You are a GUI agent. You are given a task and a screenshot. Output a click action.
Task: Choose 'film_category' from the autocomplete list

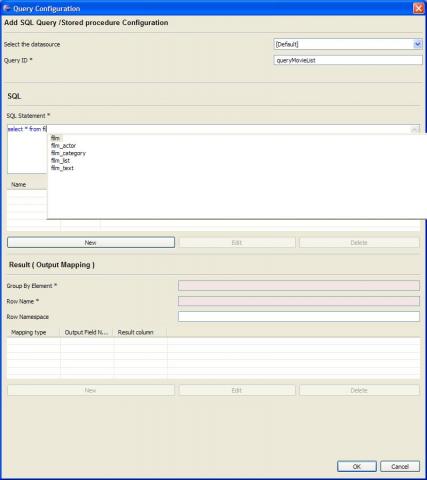[x=68, y=153]
